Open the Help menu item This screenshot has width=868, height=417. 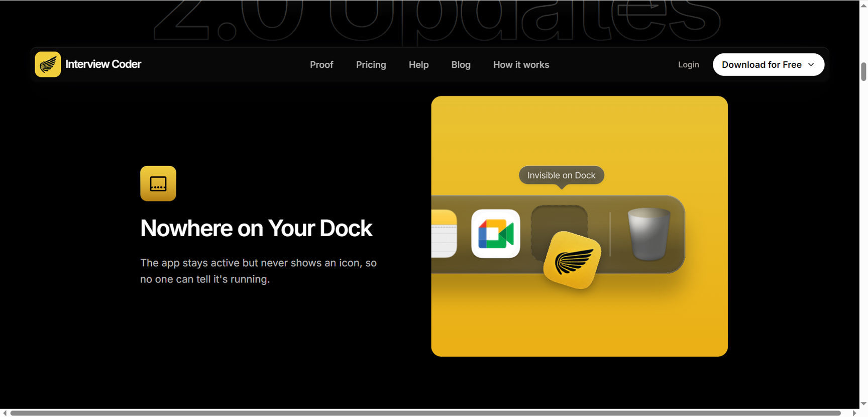[x=418, y=65]
